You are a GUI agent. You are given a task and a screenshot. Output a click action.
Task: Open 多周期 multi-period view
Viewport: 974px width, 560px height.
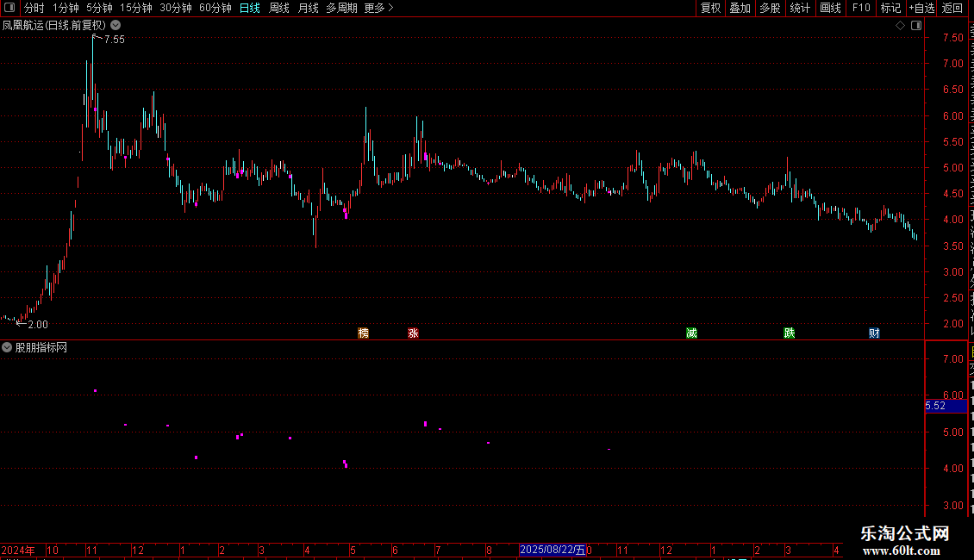[341, 8]
